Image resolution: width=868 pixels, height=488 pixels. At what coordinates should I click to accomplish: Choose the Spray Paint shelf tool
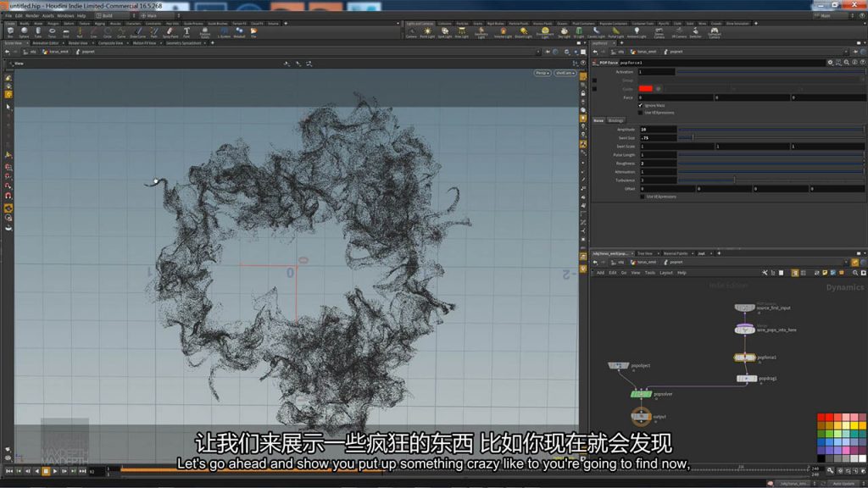click(x=170, y=32)
